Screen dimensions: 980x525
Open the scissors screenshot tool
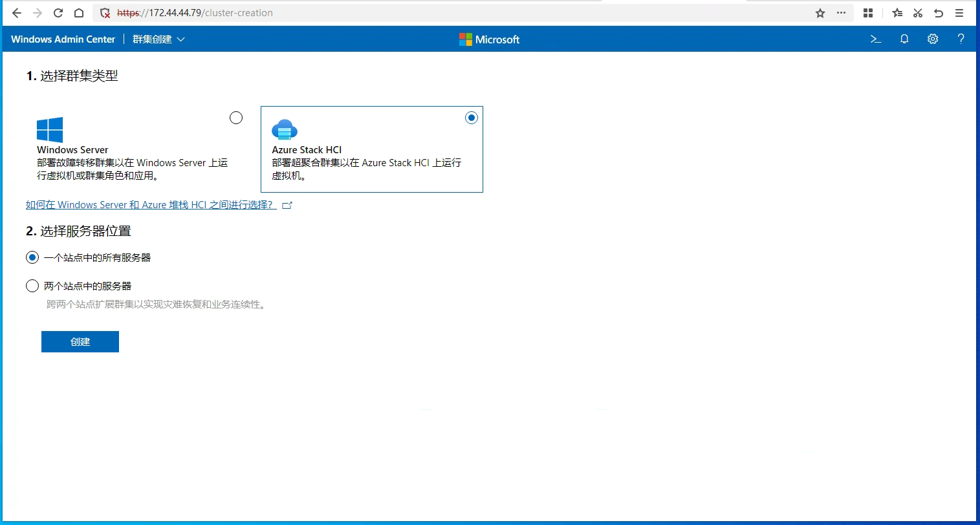918,13
